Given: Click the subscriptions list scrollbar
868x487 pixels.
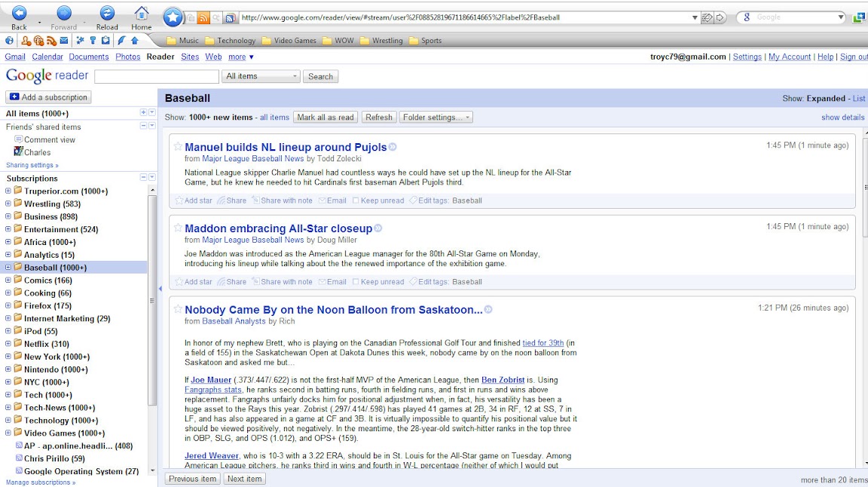Looking at the screenshot, I should pos(151,301).
